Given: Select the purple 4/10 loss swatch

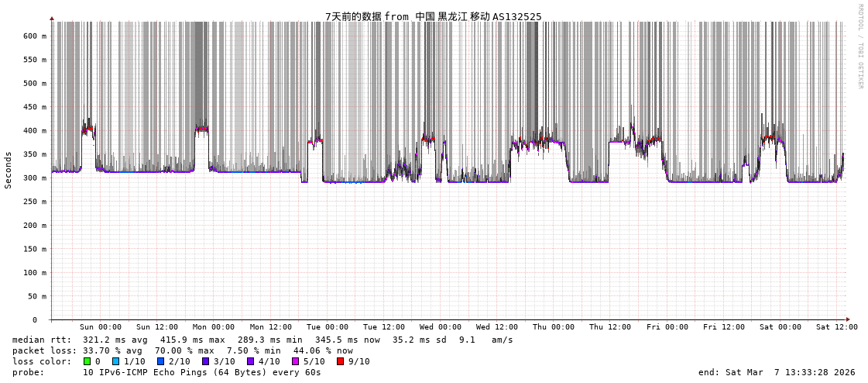Looking at the screenshot, I should (x=250, y=361).
